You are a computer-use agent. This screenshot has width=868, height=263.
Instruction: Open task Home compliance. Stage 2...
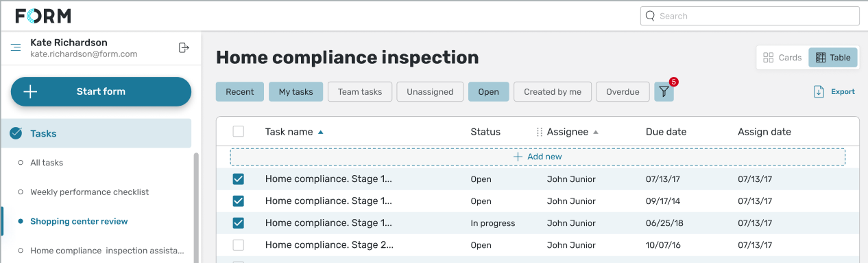click(329, 245)
